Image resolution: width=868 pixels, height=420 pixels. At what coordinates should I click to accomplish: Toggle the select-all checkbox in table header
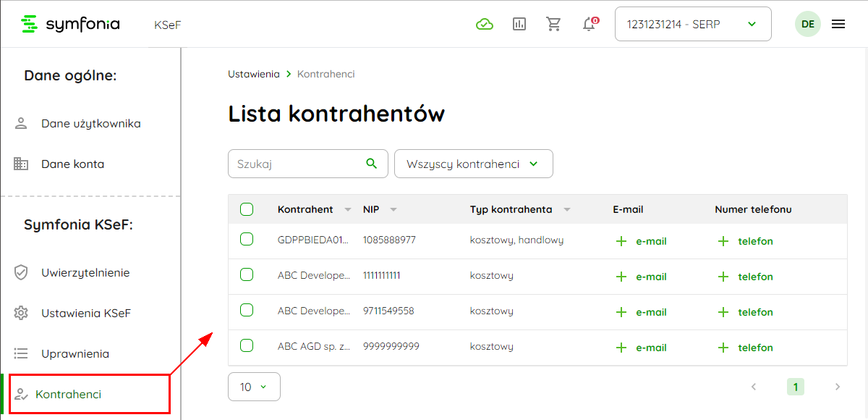point(247,209)
